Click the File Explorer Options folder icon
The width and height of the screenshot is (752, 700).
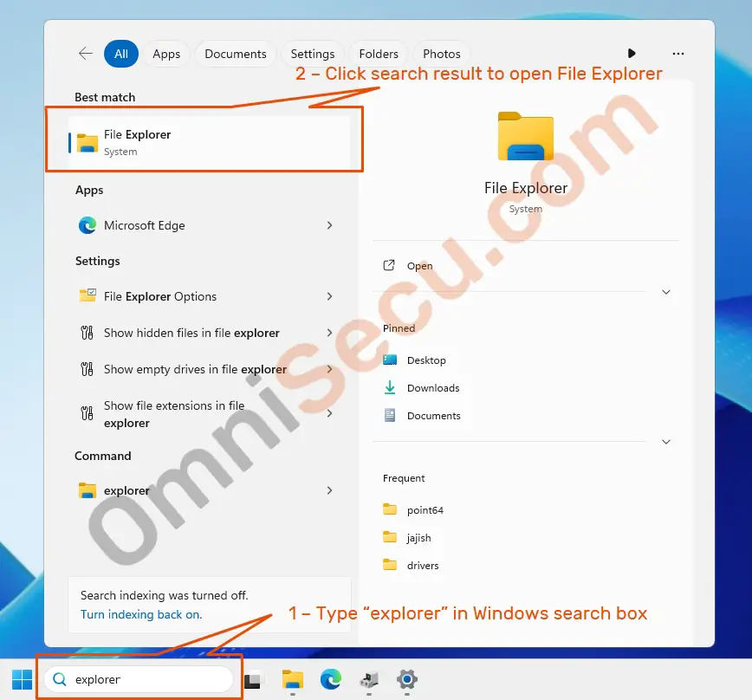coord(88,295)
